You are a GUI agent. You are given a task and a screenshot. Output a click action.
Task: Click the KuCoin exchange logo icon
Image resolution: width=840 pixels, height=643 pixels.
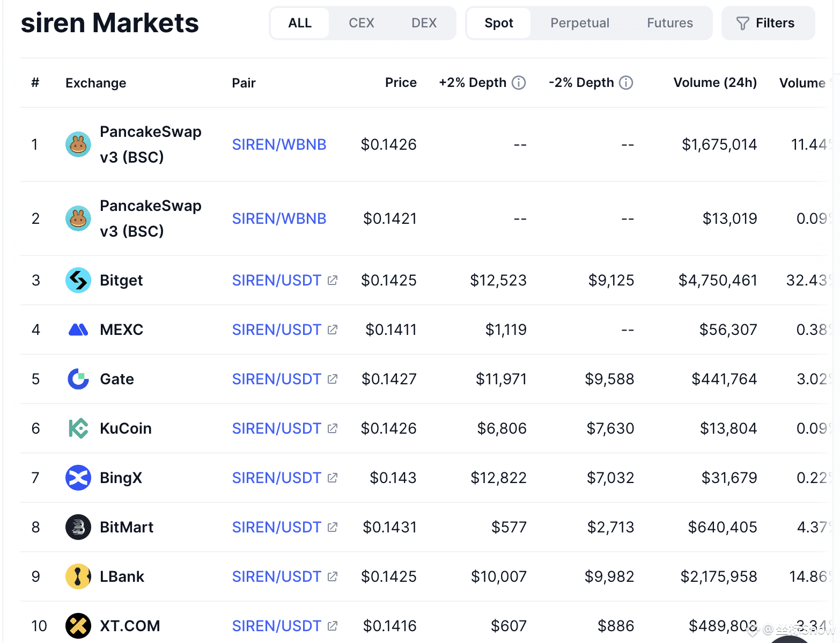click(x=78, y=428)
